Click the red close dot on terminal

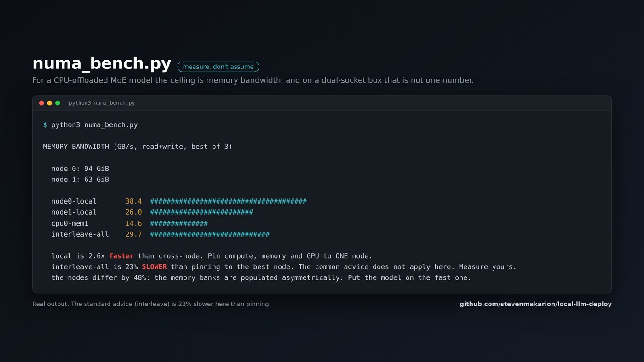[41, 103]
